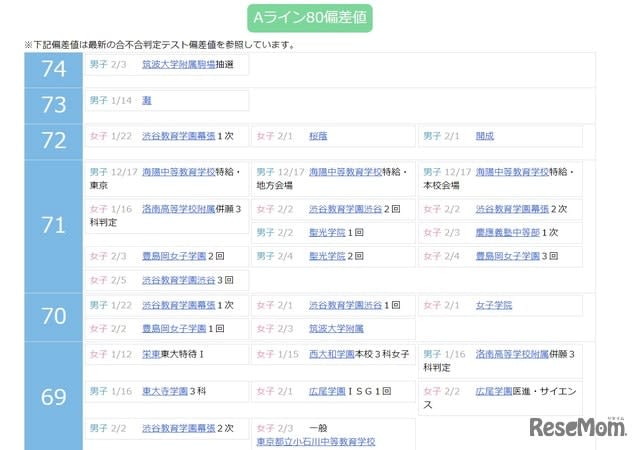Open 西大和学園 本校3科女子 link

[x=332, y=354]
